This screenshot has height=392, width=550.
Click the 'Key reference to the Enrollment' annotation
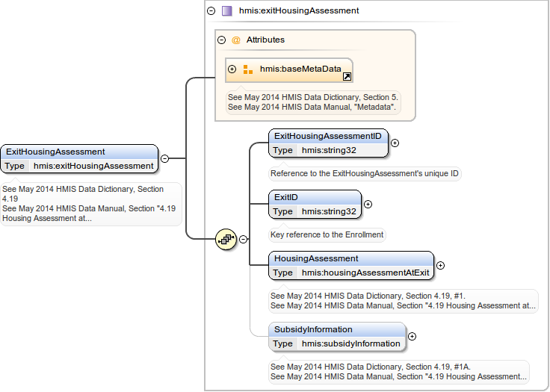(327, 234)
